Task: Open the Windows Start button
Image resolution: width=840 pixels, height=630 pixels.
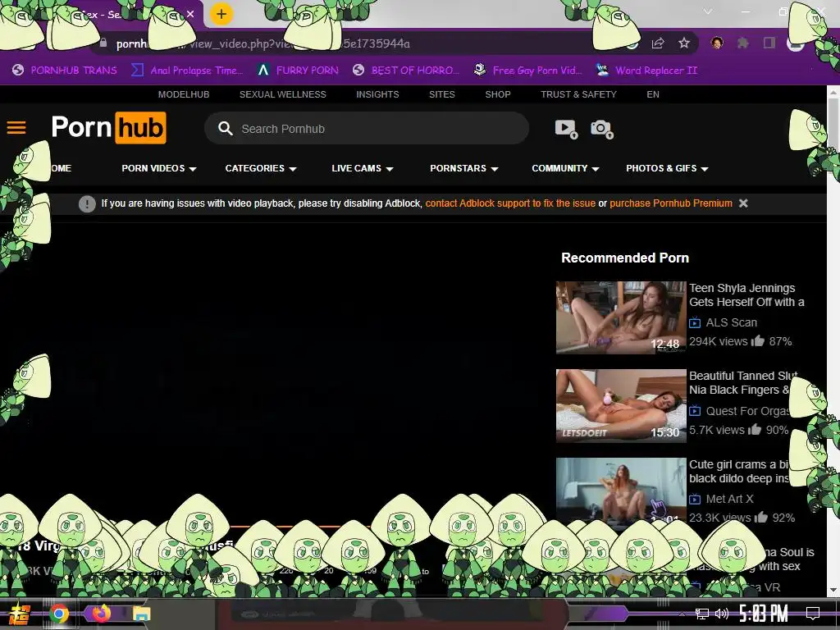Action: coord(19,614)
